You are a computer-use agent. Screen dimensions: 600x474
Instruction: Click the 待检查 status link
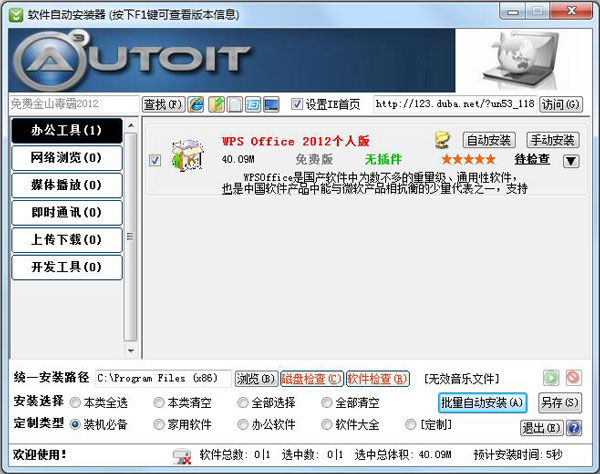(x=532, y=159)
